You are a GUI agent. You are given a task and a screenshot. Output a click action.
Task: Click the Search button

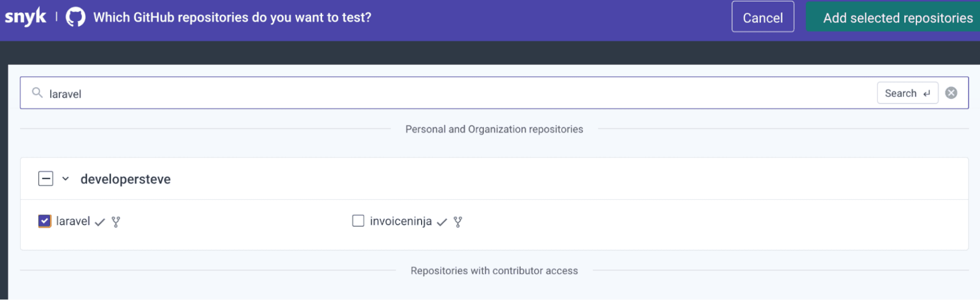(908, 93)
